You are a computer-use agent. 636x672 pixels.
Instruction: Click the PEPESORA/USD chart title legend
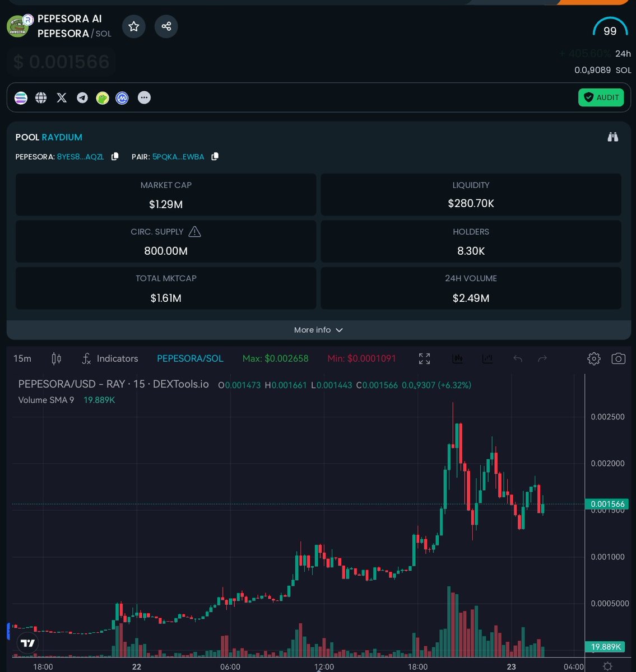[114, 384]
